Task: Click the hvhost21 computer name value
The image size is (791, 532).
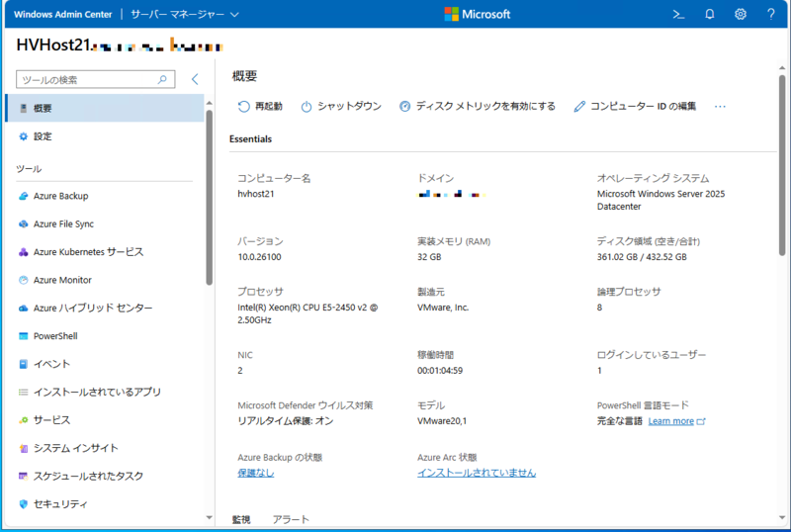Action: coord(256,194)
